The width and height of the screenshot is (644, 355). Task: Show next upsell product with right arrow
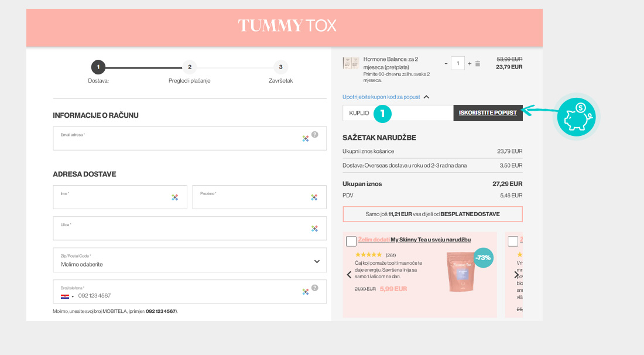pyautogui.click(x=516, y=275)
